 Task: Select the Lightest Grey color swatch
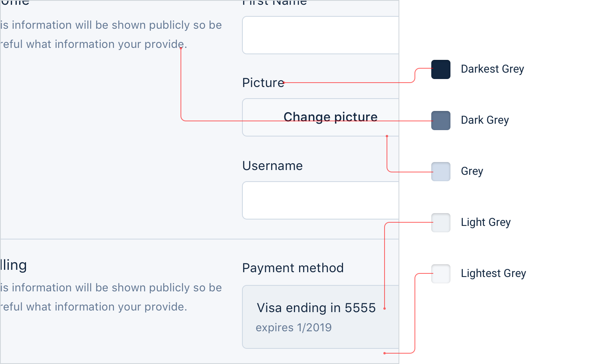click(x=441, y=274)
